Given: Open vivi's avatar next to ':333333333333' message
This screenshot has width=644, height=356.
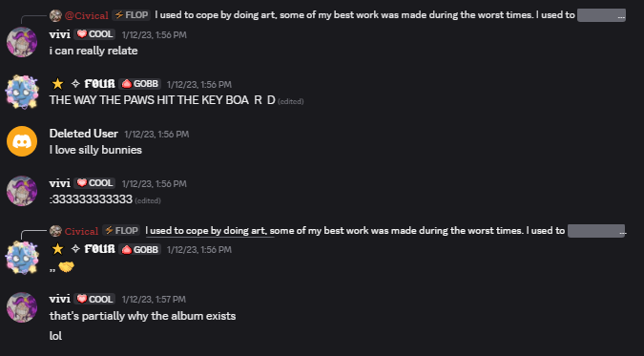Looking at the screenshot, I should point(22,191).
